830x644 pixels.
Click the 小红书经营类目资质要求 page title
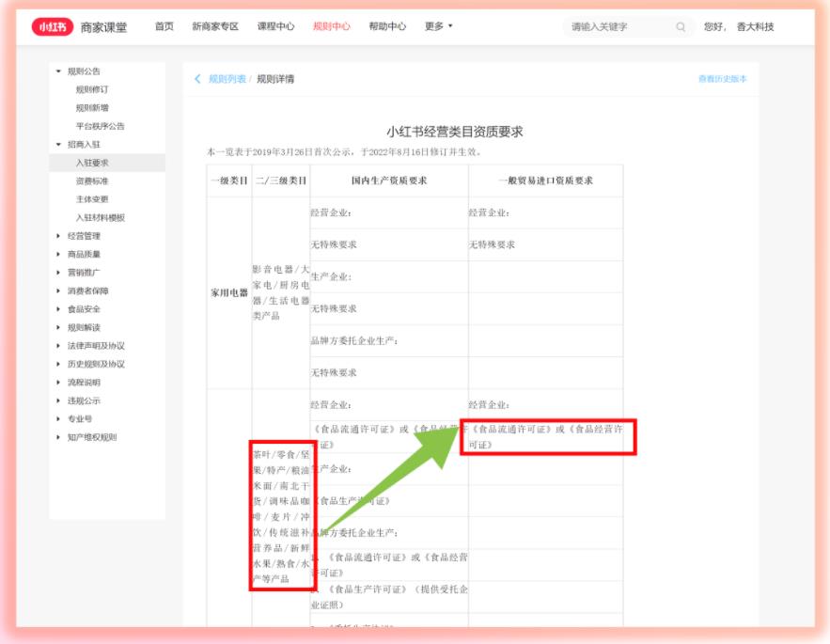click(455, 132)
